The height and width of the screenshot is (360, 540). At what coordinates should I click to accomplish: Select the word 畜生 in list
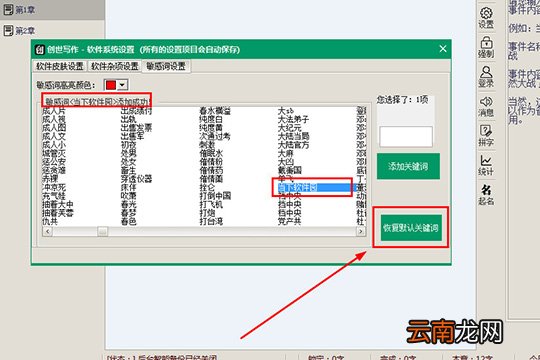click(128, 171)
